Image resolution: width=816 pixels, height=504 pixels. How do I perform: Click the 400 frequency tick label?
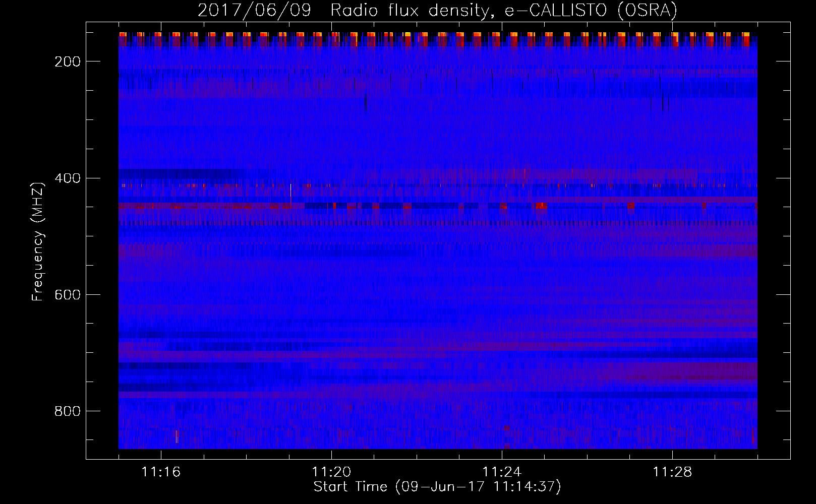click(68, 178)
